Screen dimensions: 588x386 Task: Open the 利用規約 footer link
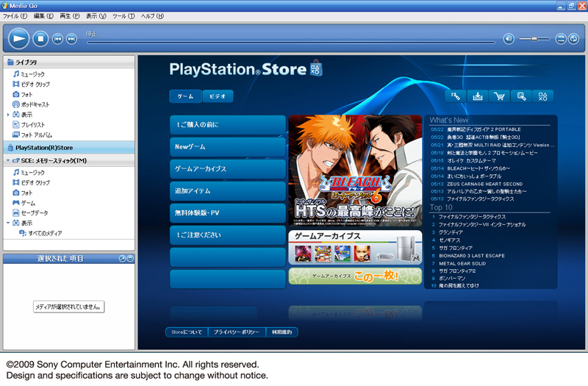282,332
